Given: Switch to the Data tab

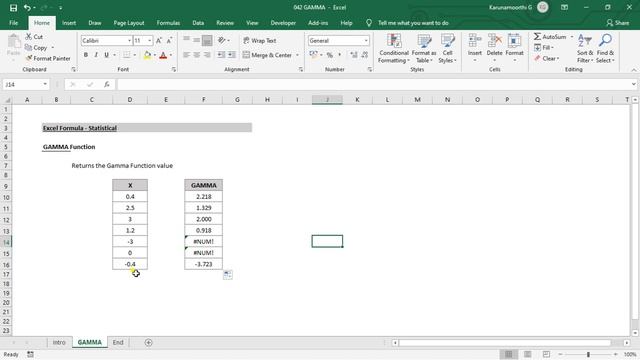Looking at the screenshot, I should tap(198, 23).
